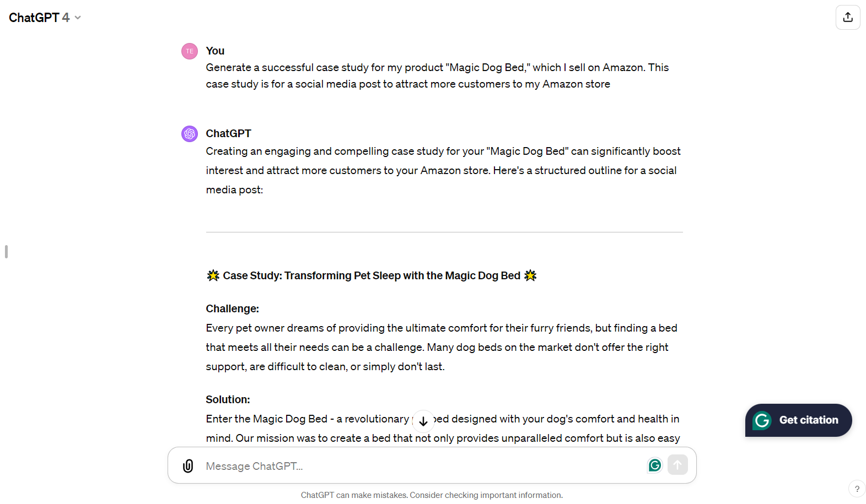This screenshot has width=866, height=504.
Task: Click the ChatGPT avatar next to the response
Action: pos(189,133)
